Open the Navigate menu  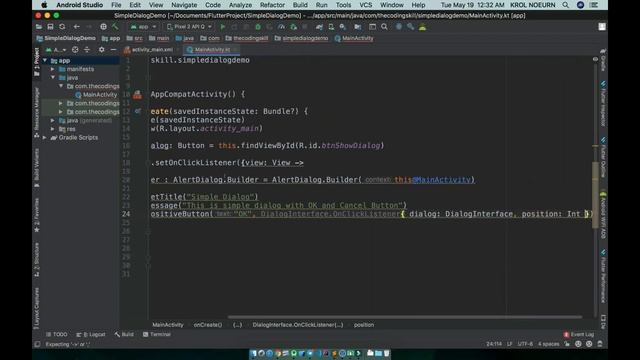184,5
